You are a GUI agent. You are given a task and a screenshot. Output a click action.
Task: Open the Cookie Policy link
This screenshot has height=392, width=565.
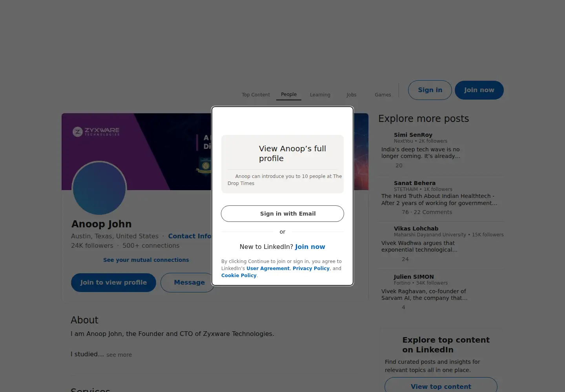239,276
